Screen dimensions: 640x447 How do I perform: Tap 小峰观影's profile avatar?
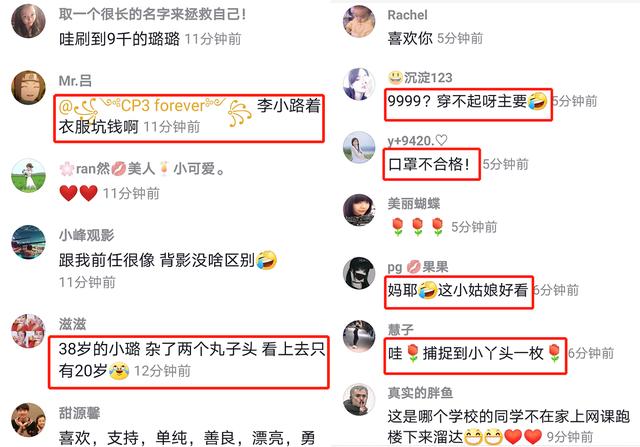pos(28,242)
